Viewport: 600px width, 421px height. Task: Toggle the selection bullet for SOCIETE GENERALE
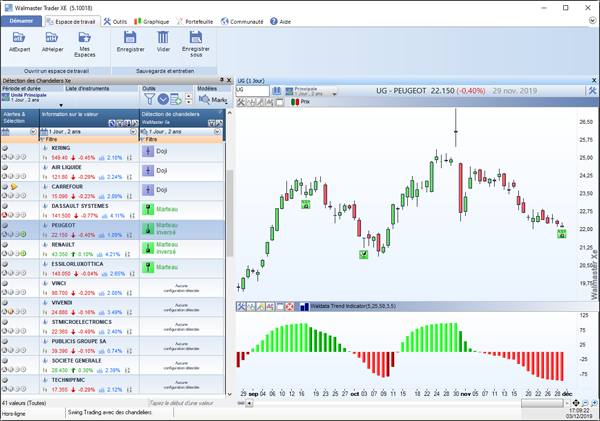point(5,361)
